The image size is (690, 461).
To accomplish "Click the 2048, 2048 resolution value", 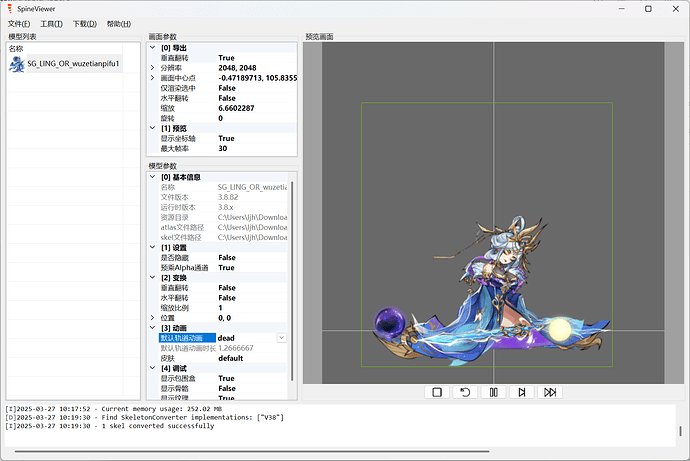I will [x=237, y=68].
